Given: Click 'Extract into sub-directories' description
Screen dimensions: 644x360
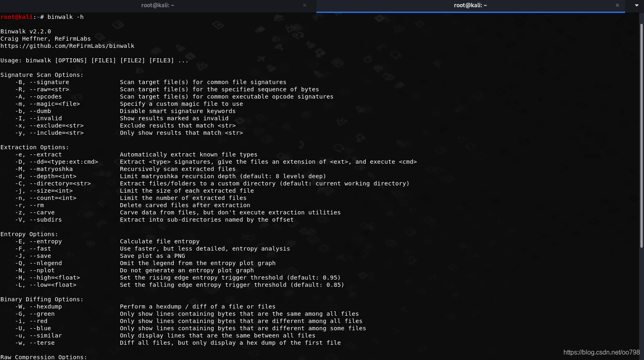Looking at the screenshot, I should 207,220.
